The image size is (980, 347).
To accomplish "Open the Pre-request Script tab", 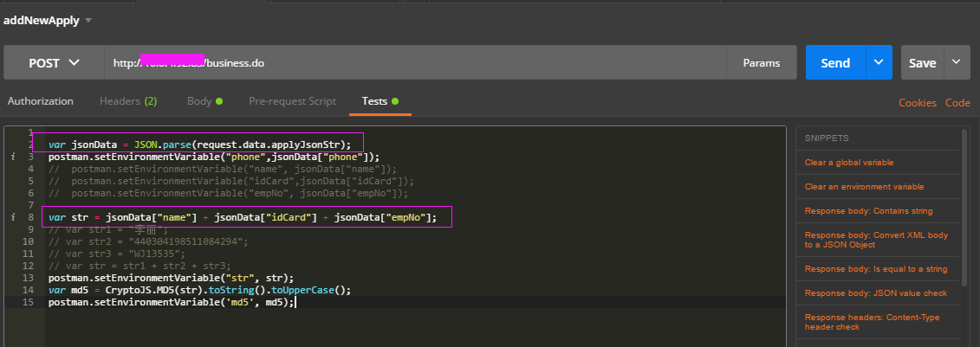I will pos(293,101).
